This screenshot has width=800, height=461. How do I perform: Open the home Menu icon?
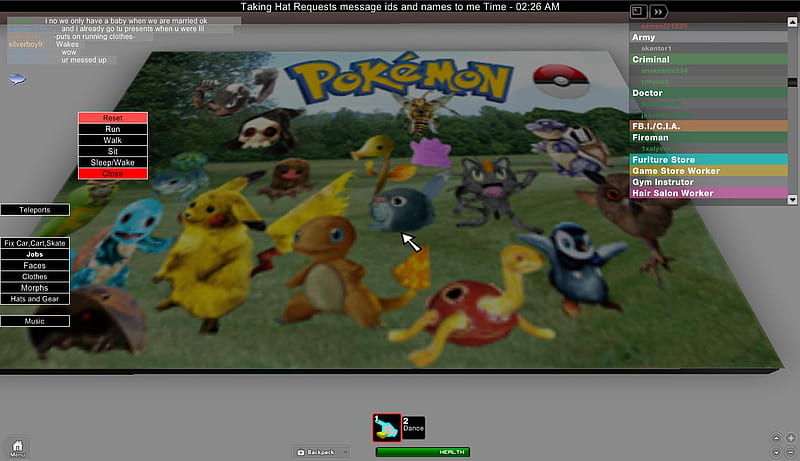[17, 448]
